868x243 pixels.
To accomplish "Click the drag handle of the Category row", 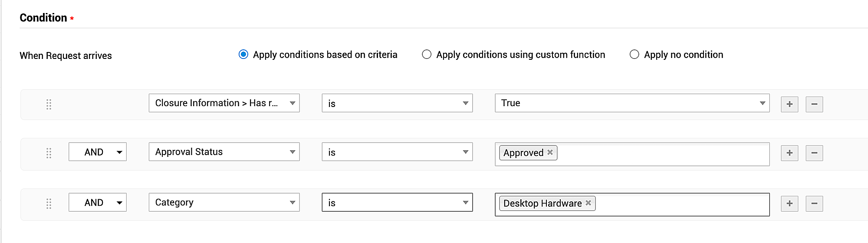I will point(49,204).
